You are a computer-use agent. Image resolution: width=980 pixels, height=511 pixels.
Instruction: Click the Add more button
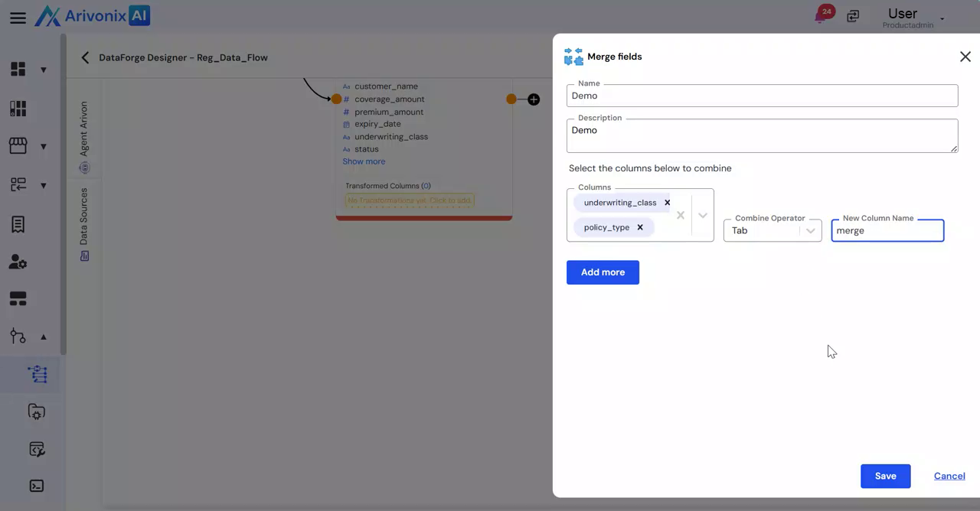603,272
